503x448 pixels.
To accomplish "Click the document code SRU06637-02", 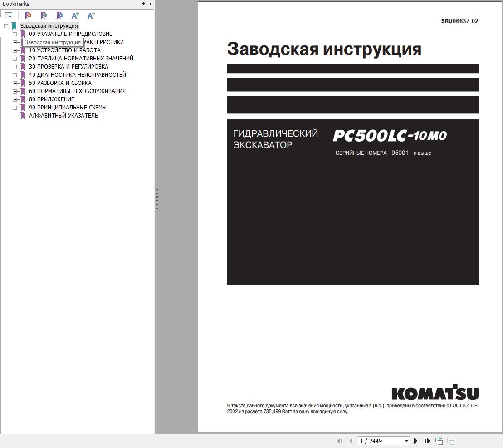I will (459, 21).
